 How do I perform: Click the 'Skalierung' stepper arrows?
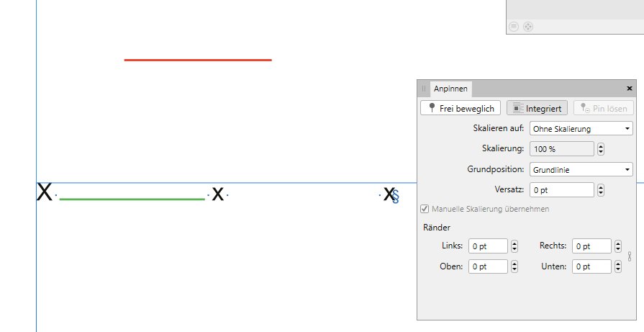coord(601,149)
